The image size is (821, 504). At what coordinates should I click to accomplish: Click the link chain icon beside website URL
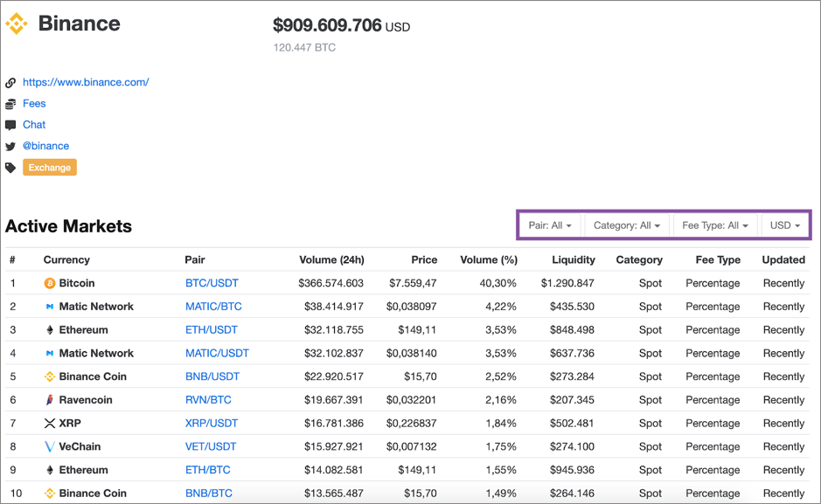[10, 83]
